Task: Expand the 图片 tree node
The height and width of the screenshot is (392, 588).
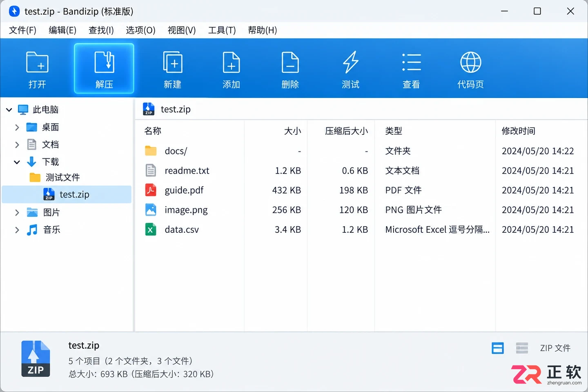Action: (17, 212)
